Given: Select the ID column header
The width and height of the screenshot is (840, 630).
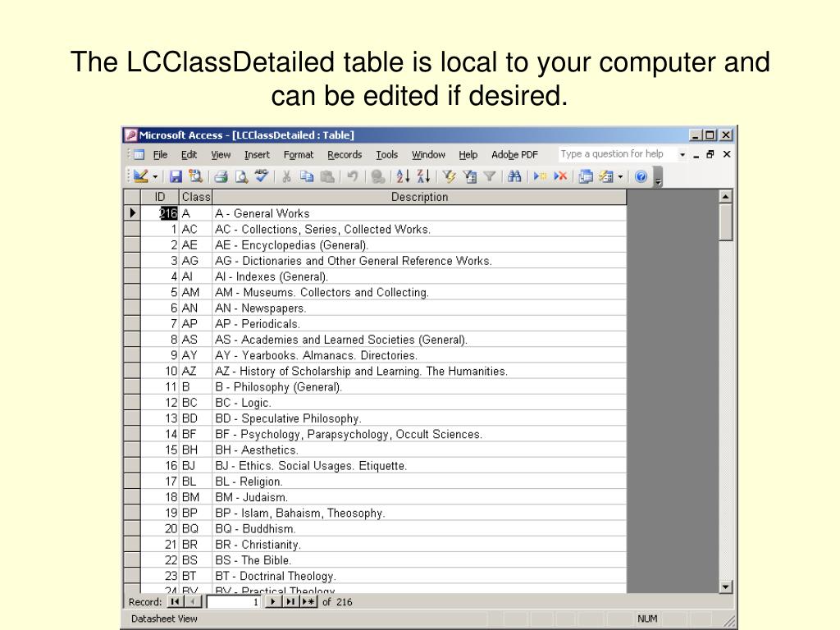Looking at the screenshot, I should click(160, 197).
